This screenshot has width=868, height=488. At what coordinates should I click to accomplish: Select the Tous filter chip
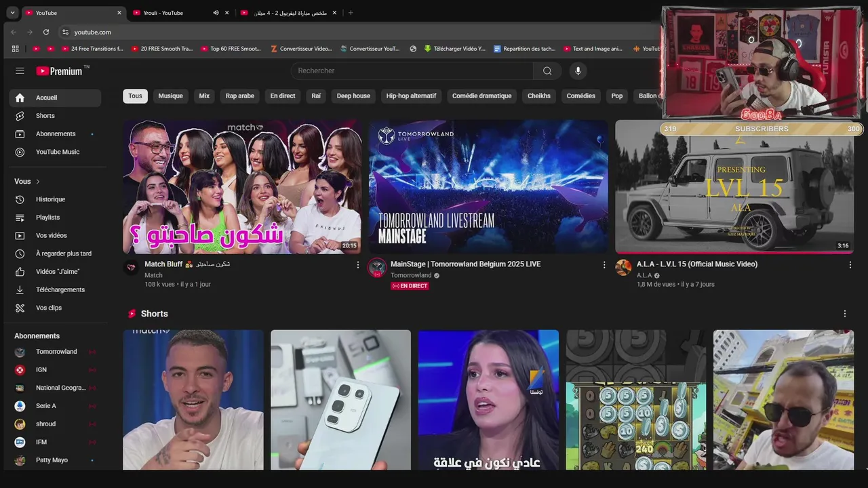(135, 96)
